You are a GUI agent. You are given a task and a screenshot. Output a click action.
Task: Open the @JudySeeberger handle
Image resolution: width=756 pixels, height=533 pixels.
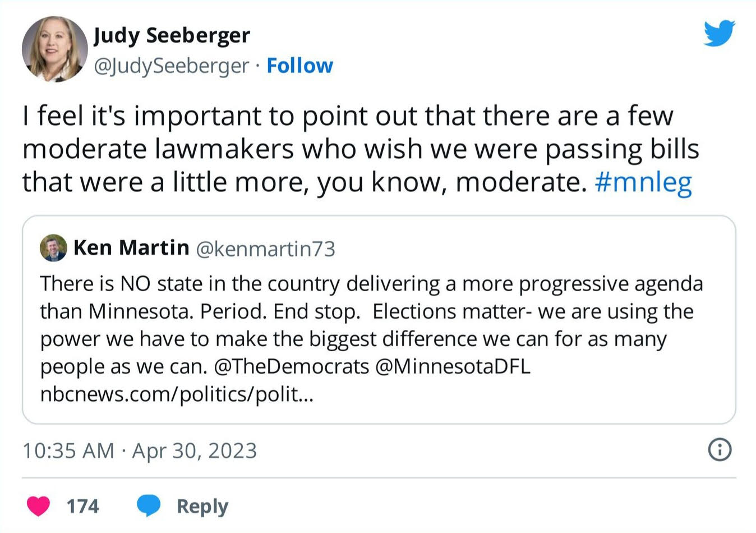coord(171,66)
